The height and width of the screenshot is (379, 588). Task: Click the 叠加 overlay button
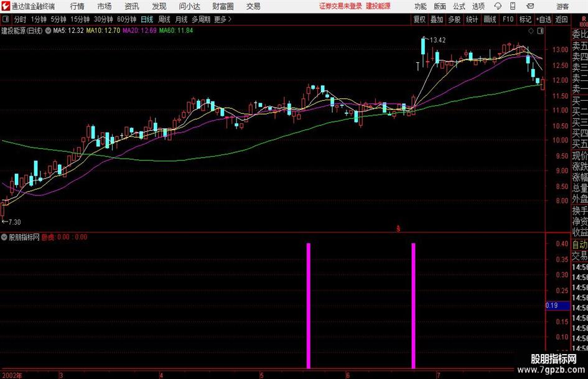click(x=437, y=19)
